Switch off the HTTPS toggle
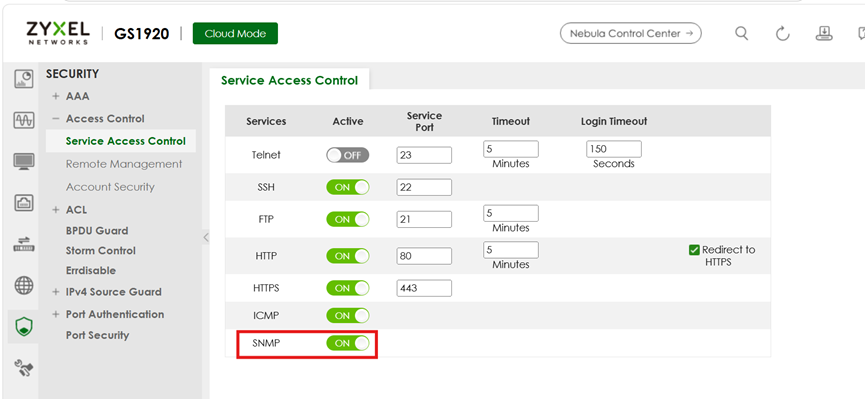The width and height of the screenshot is (865, 399). tap(348, 288)
